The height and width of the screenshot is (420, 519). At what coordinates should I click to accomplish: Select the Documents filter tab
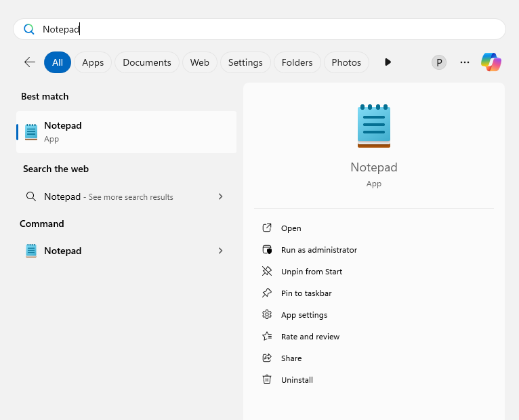(146, 62)
